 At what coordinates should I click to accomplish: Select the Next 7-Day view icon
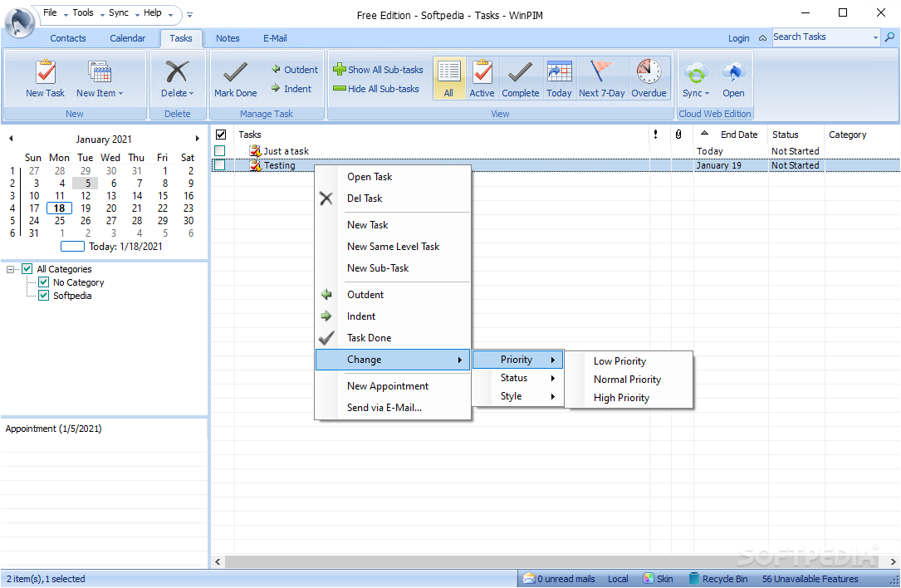click(601, 78)
